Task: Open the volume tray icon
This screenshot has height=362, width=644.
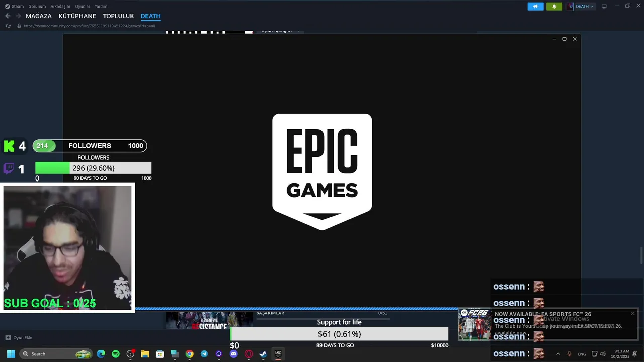Action: pos(603,354)
